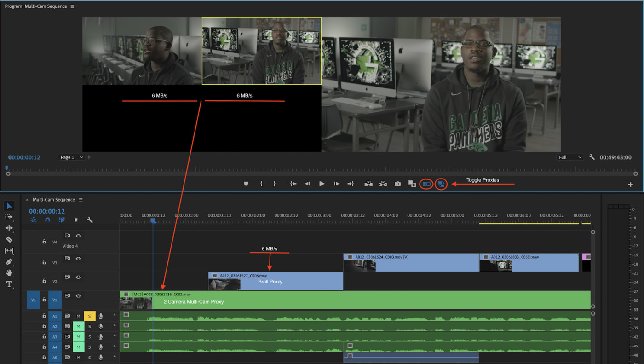Select the Track Select Forward tool
This screenshot has height=364, width=644.
pyautogui.click(x=10, y=216)
